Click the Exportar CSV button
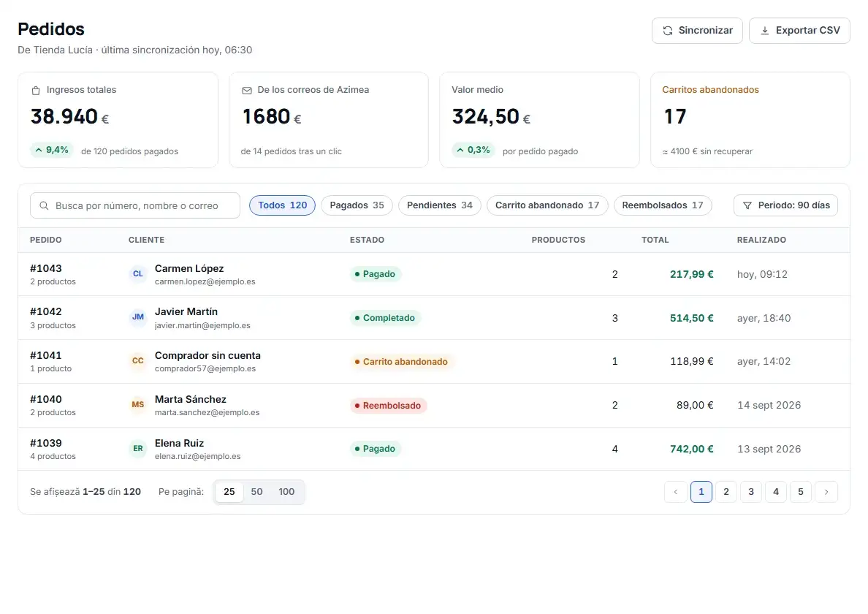The width and height of the screenshot is (868, 614). pyautogui.click(x=799, y=31)
